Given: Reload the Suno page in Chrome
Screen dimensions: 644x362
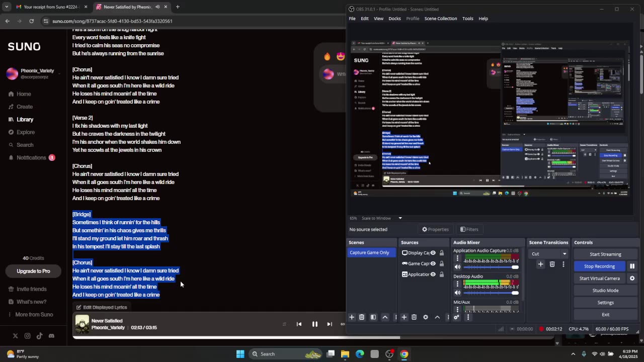Looking at the screenshot, I should [31, 21].
